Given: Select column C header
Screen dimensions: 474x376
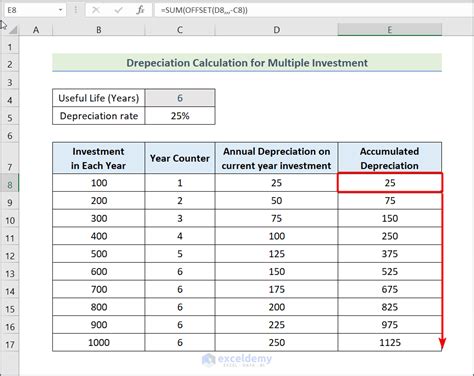Looking at the screenshot, I should coord(180,30).
